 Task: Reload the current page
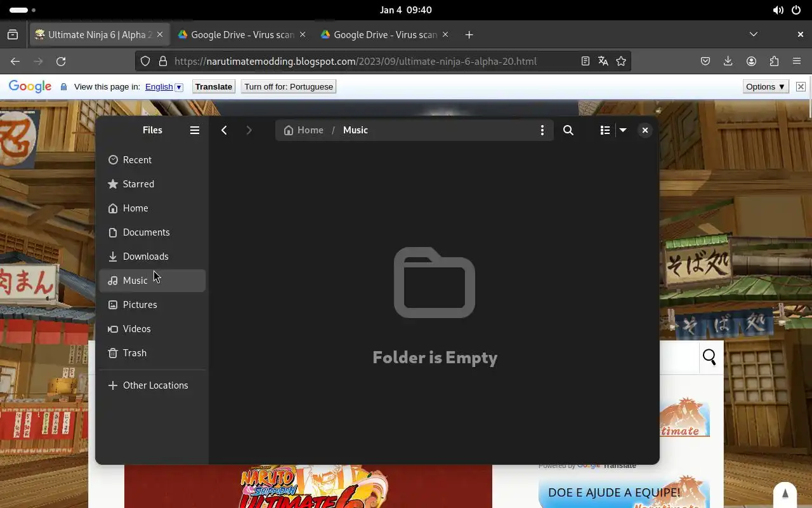61,62
